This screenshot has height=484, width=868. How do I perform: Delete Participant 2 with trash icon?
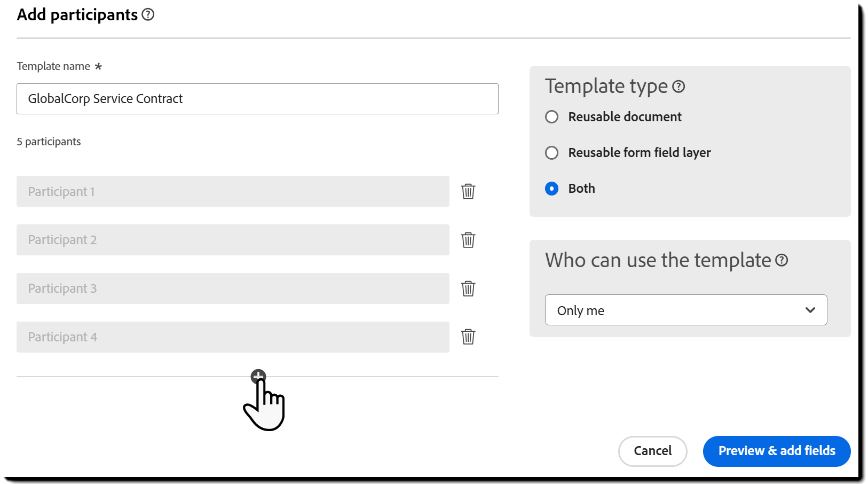coord(468,240)
